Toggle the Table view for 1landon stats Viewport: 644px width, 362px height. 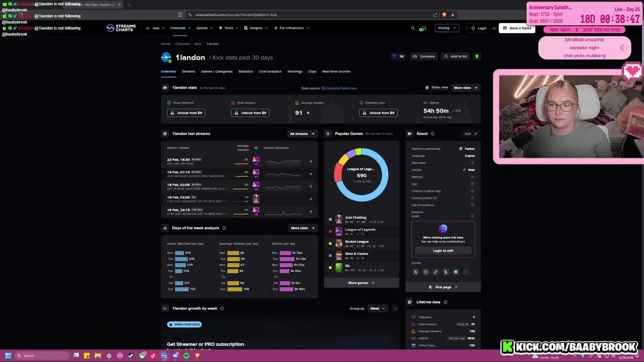[x=437, y=87]
